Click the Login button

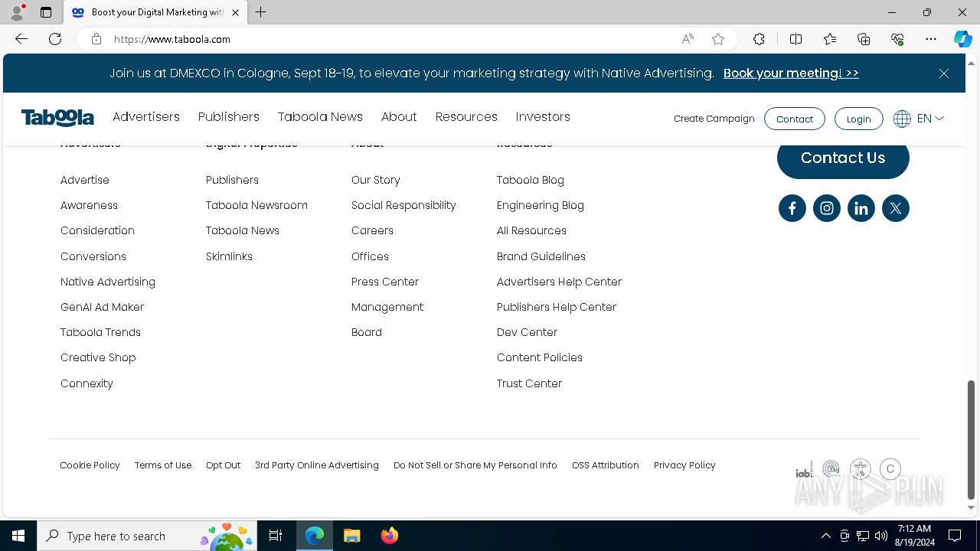858,119
